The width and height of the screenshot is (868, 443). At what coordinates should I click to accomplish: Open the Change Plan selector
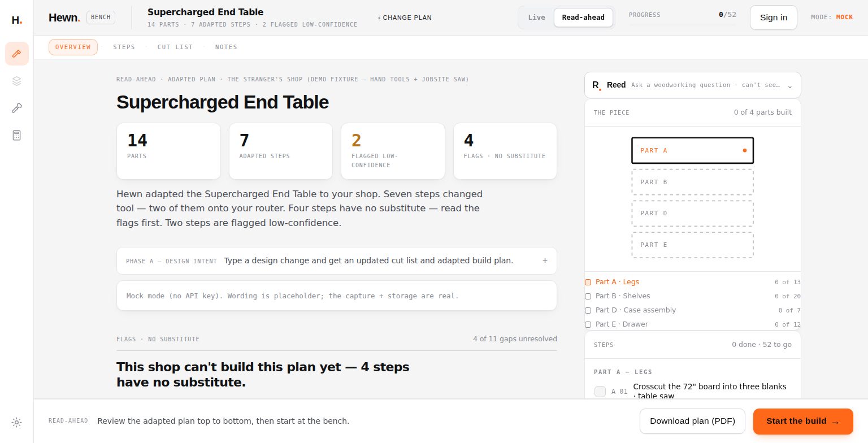coord(405,18)
